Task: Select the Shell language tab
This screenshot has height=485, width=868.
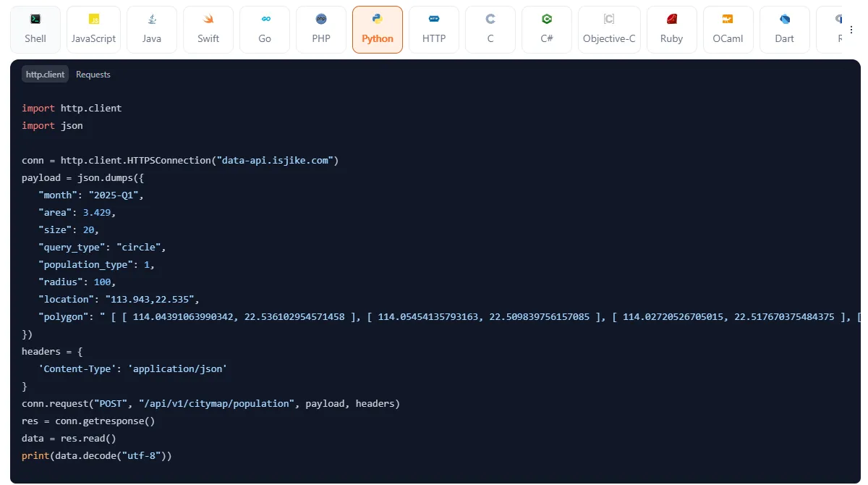Action: tap(35, 30)
